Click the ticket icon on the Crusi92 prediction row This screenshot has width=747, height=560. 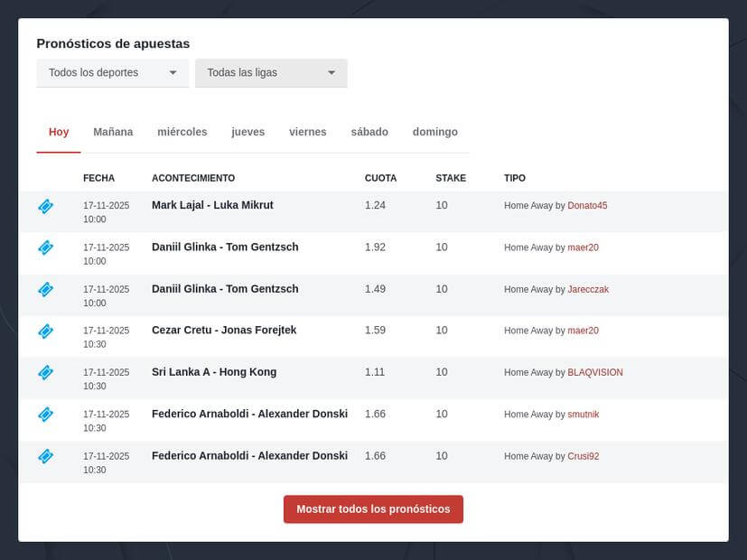click(x=45, y=456)
